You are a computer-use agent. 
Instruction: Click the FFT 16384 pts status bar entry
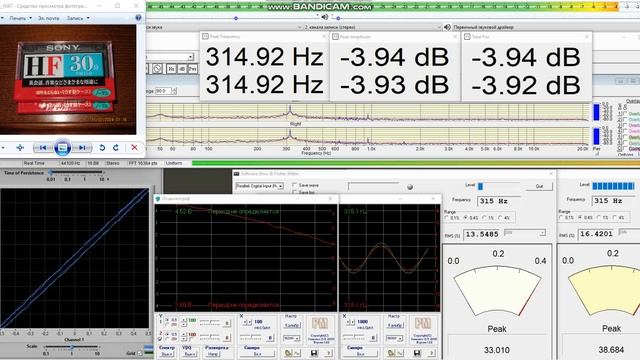(143, 163)
